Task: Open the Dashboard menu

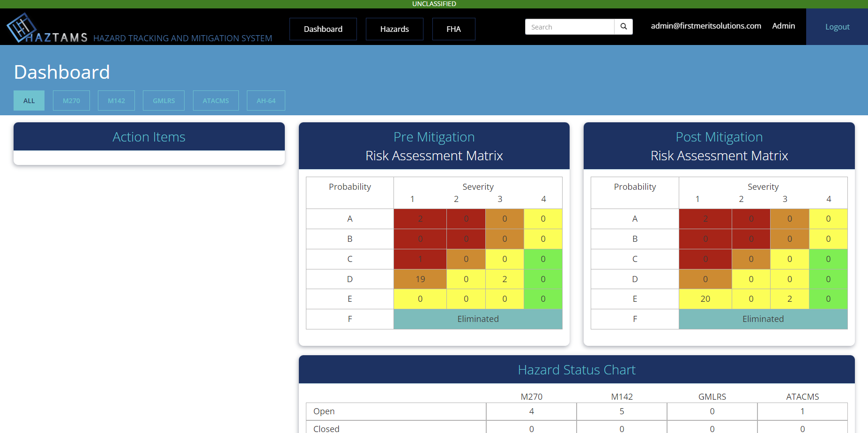Action: 323,29
